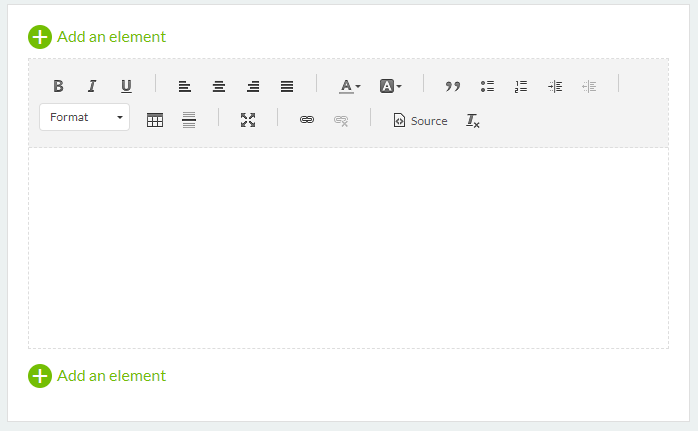Insert a table
This screenshot has height=431, width=698.
[155, 120]
